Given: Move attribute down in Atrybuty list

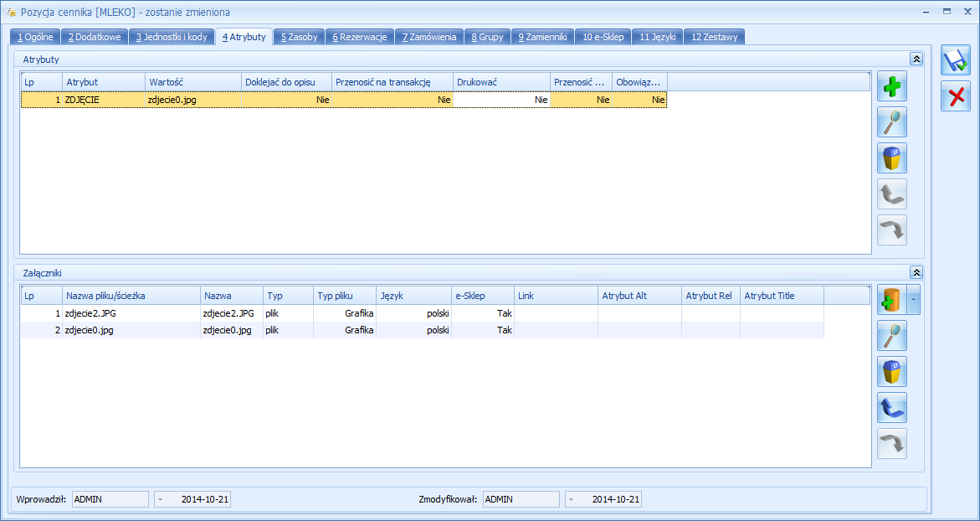Looking at the screenshot, I should [892, 230].
